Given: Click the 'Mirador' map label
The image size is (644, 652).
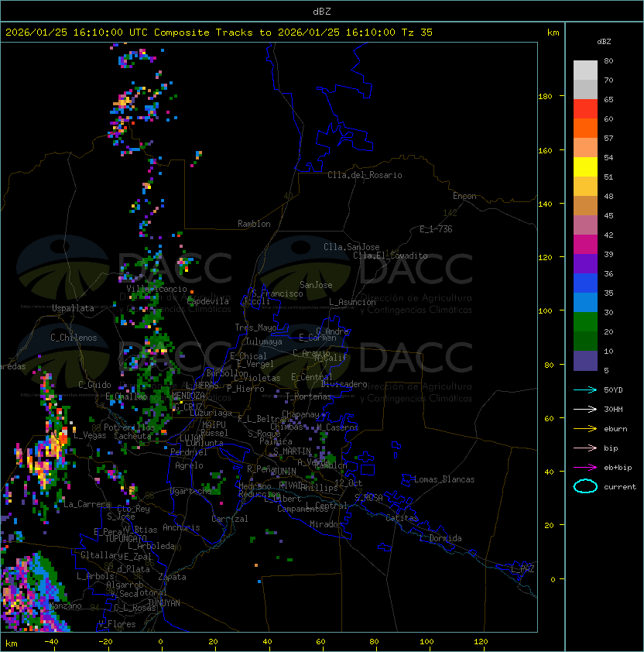Looking at the screenshot, I should (327, 524).
